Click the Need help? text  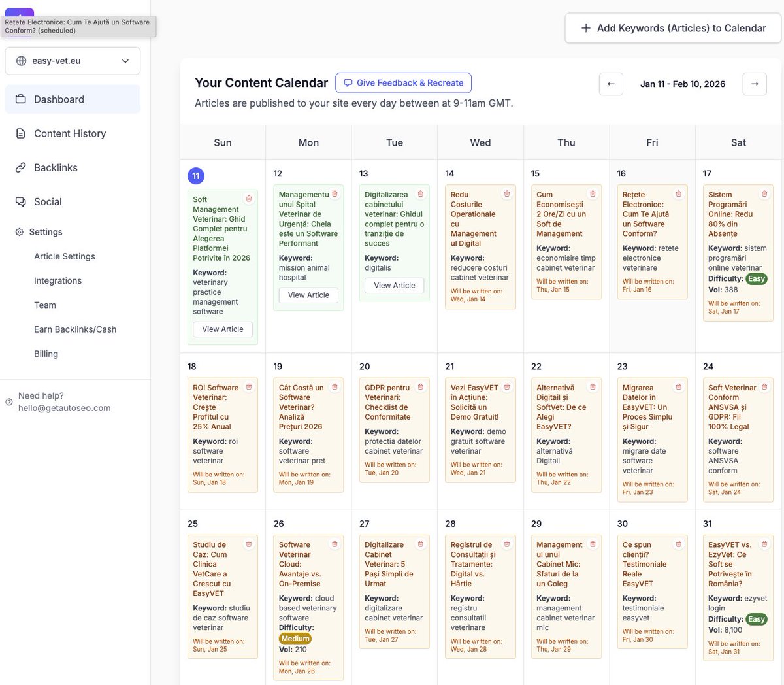pos(41,395)
